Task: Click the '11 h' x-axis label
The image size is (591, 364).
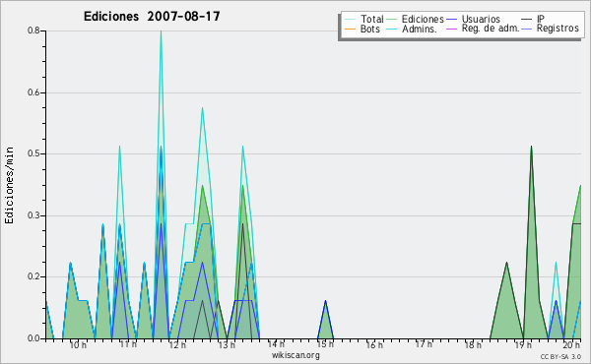Action: (x=128, y=344)
